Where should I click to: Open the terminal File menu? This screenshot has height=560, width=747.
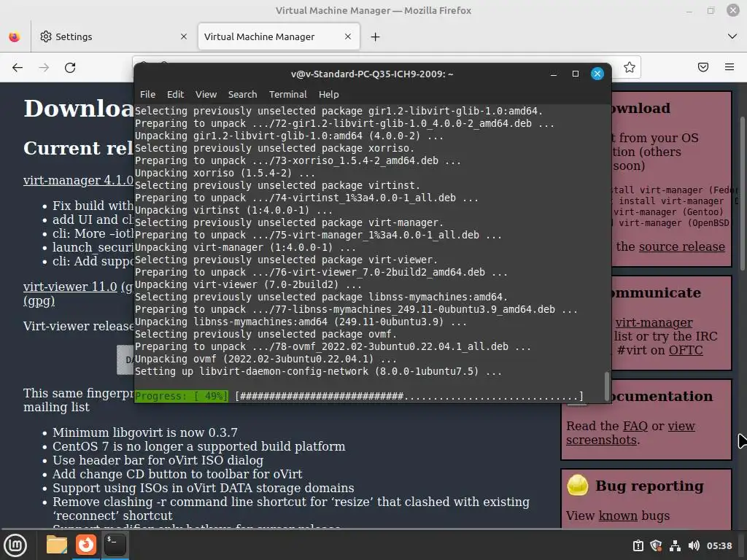147,94
